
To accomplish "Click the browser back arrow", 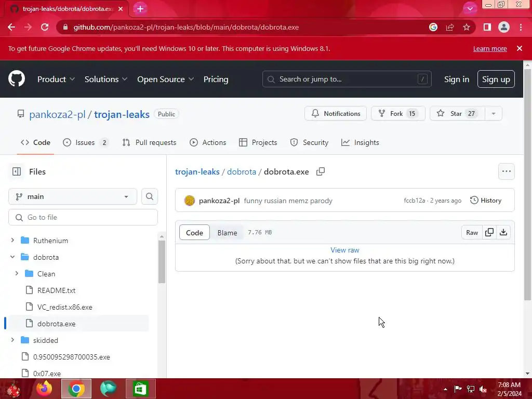I will pos(11,27).
